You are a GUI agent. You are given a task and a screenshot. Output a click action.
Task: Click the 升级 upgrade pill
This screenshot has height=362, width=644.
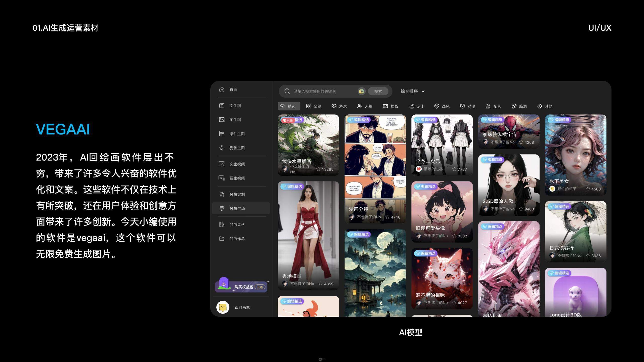260,287
